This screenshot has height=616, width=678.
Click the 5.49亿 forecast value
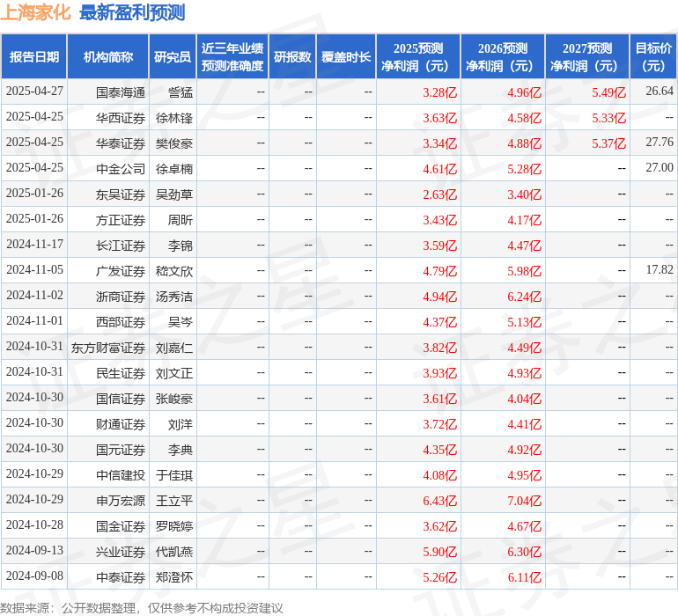pos(608,92)
